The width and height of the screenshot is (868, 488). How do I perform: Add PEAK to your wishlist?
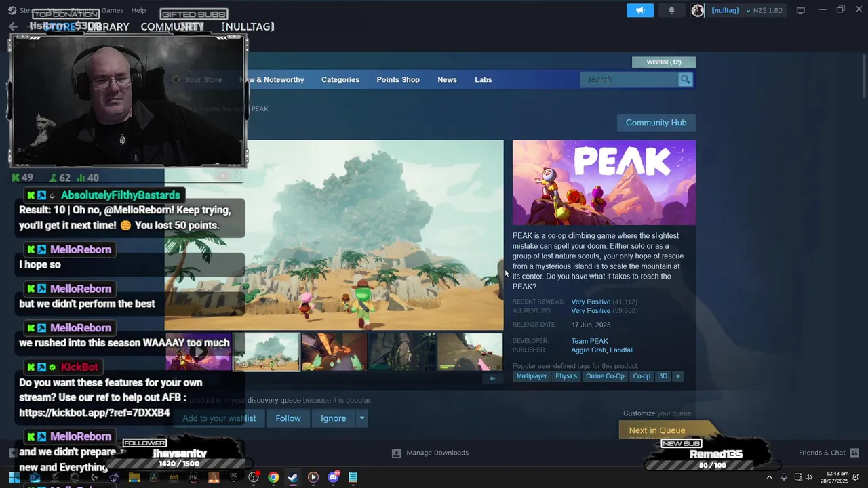coord(219,418)
